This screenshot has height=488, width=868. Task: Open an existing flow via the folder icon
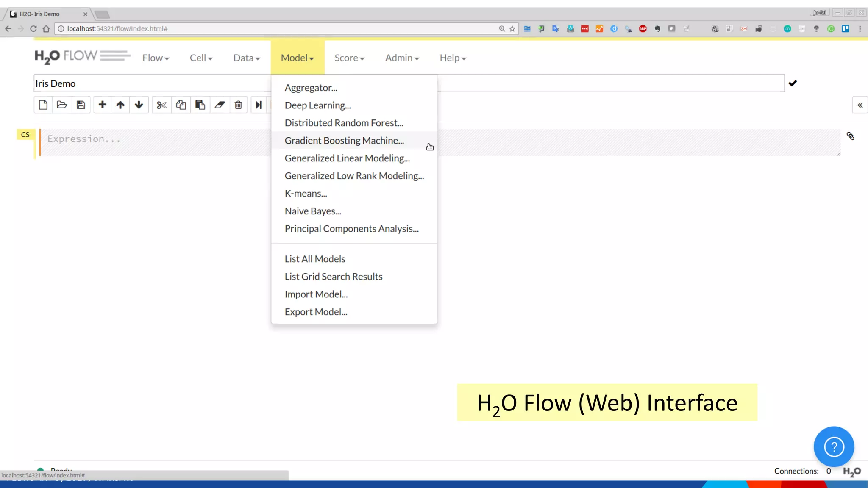62,105
